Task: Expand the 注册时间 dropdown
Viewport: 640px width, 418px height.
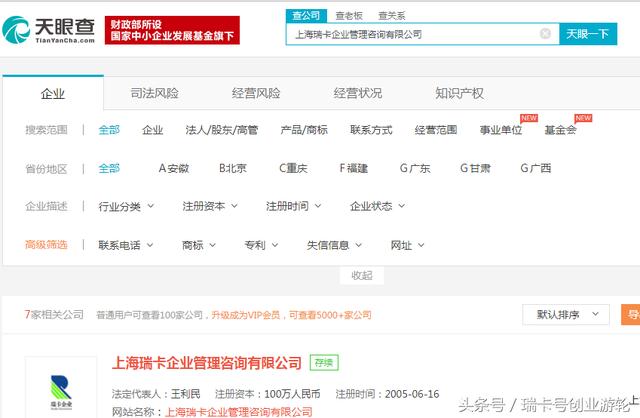Action: [293, 206]
